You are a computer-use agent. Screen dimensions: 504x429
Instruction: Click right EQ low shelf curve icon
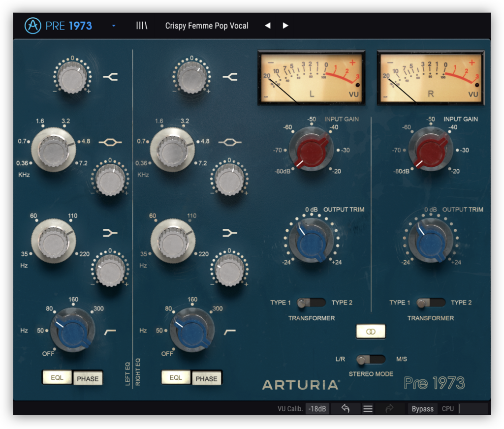pyautogui.click(x=230, y=233)
